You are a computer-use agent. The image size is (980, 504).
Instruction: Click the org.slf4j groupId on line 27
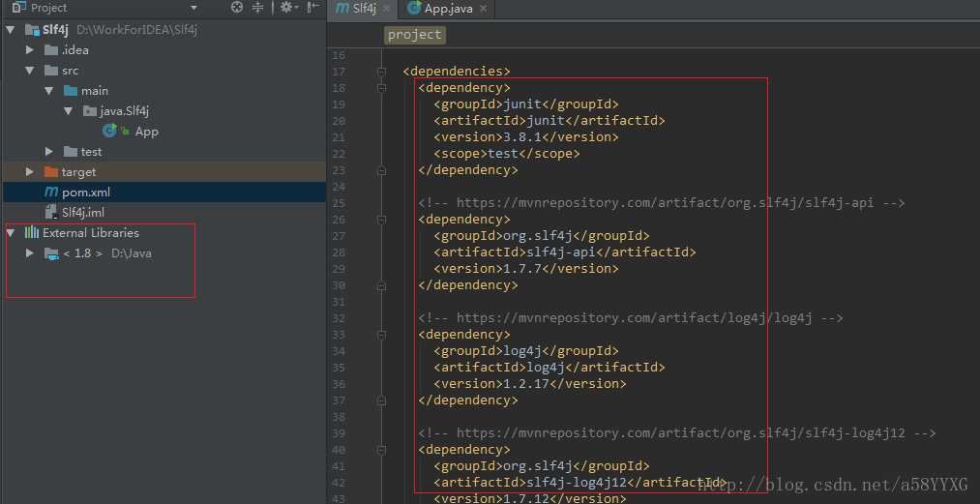click(541, 236)
